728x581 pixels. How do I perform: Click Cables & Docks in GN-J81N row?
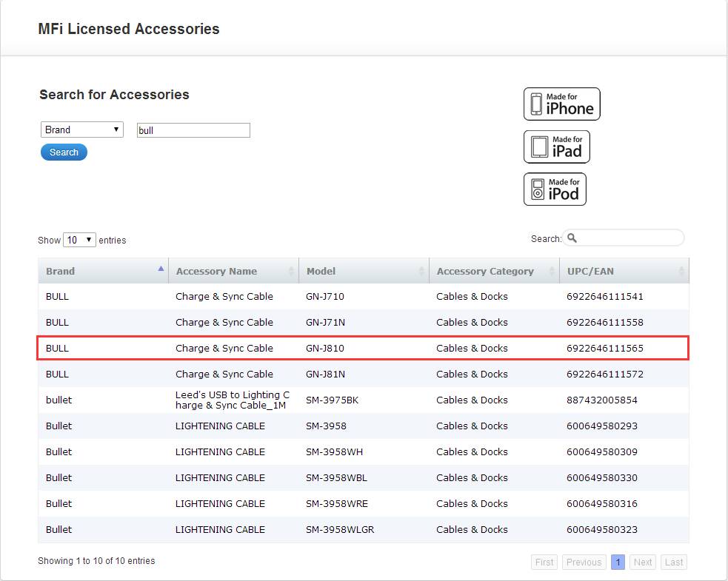[472, 375]
